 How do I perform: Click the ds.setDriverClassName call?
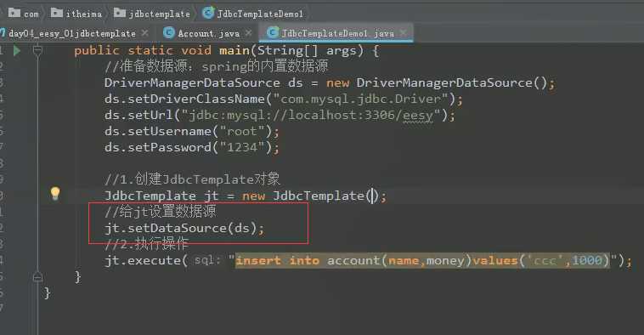(284, 99)
